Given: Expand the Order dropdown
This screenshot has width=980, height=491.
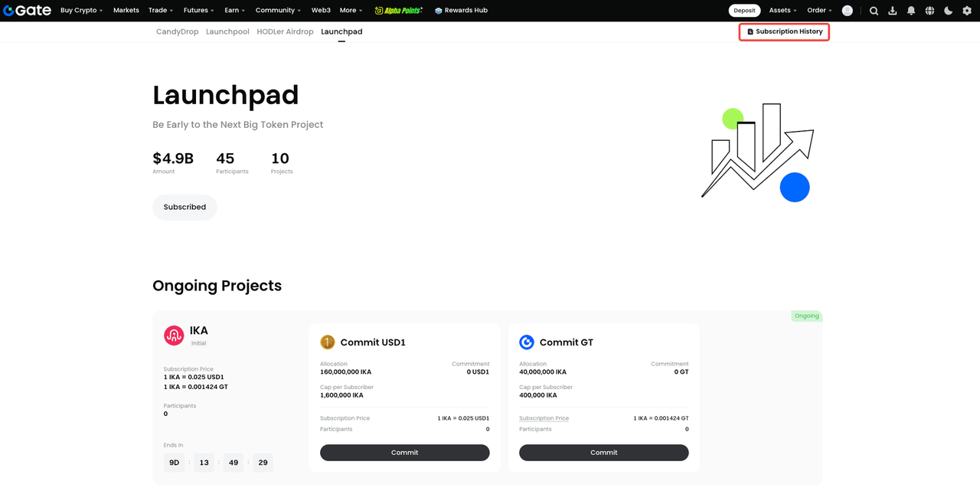Looking at the screenshot, I should 819,11.
